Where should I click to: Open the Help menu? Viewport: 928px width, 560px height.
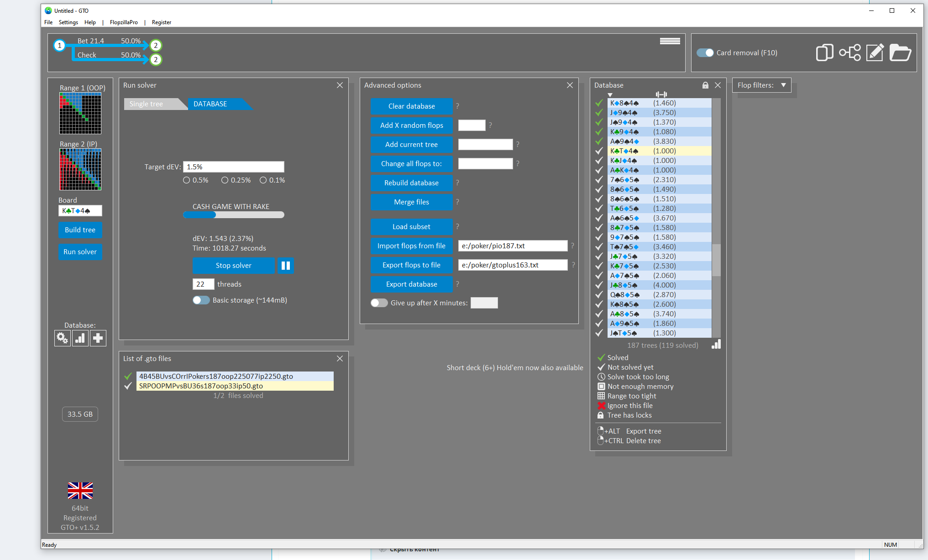pos(90,22)
